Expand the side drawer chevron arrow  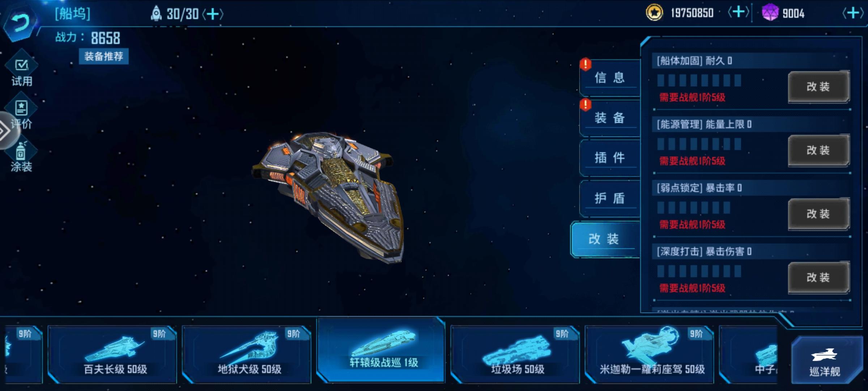(x=7, y=130)
